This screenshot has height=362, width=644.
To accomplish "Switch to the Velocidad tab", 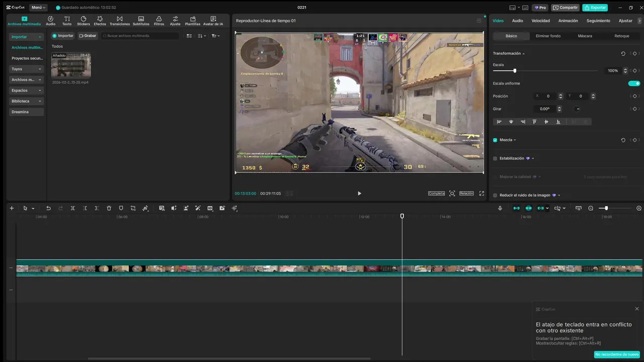I will point(540,21).
